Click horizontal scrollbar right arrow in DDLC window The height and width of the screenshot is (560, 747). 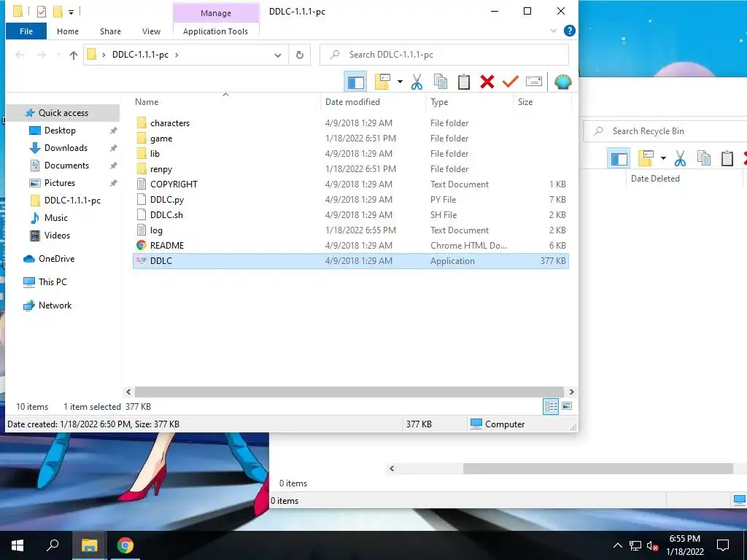point(571,392)
